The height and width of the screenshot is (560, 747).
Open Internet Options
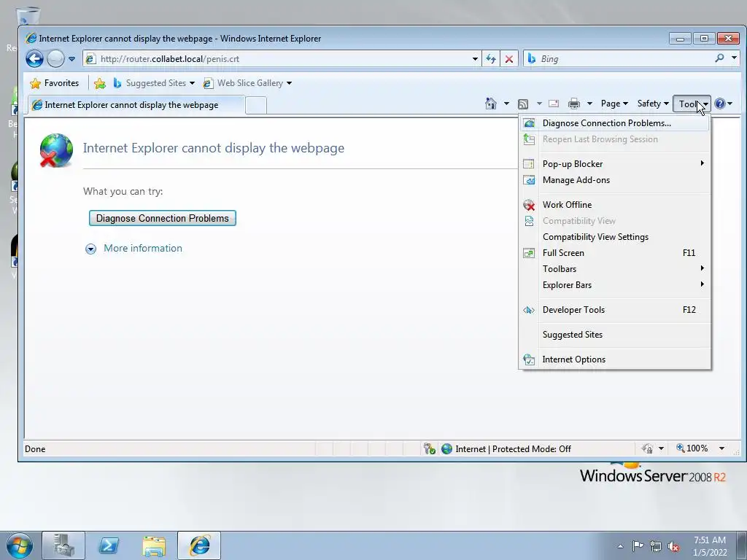(615, 359)
